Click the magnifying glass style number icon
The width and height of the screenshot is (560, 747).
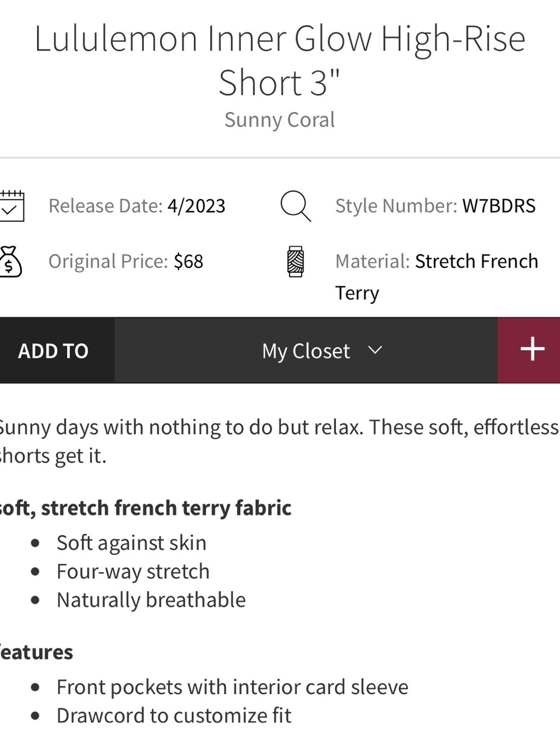pos(296,206)
